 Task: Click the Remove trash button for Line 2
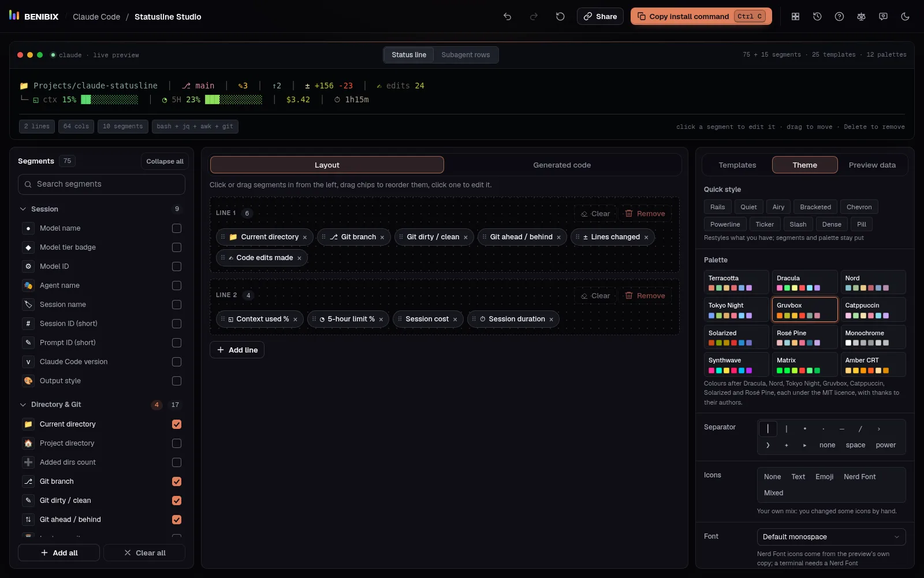[x=644, y=296]
